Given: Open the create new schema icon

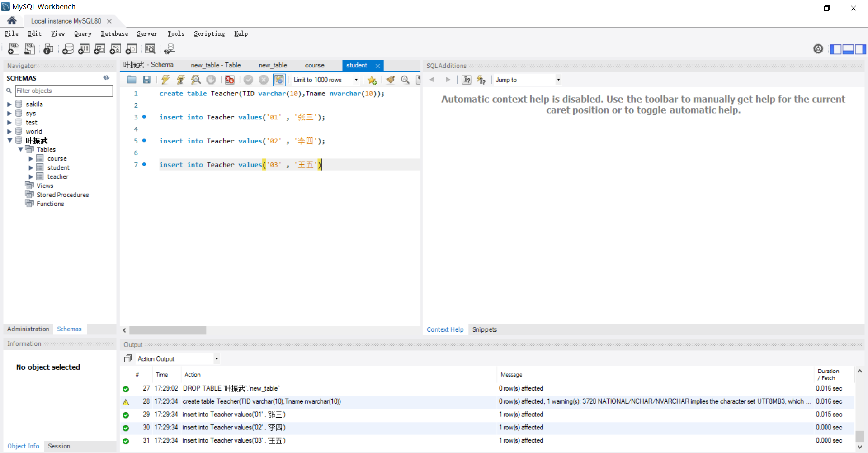Looking at the screenshot, I should (67, 49).
